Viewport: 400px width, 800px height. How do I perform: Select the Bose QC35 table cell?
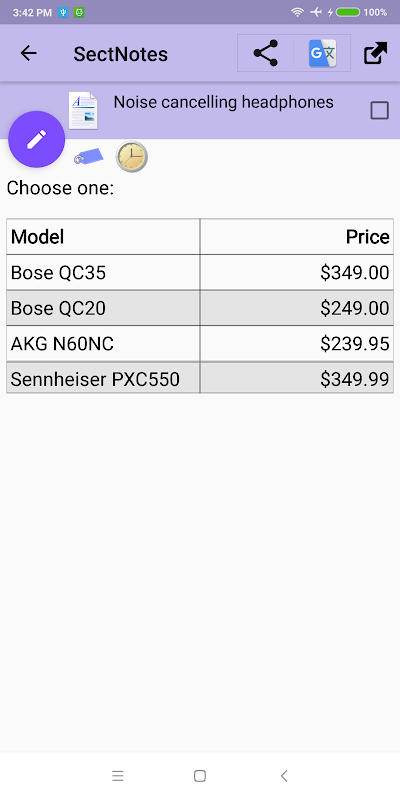point(103,272)
